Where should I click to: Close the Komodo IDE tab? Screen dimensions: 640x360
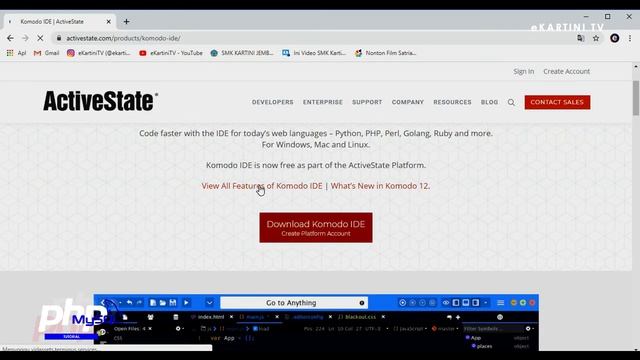pyautogui.click(x=109, y=22)
